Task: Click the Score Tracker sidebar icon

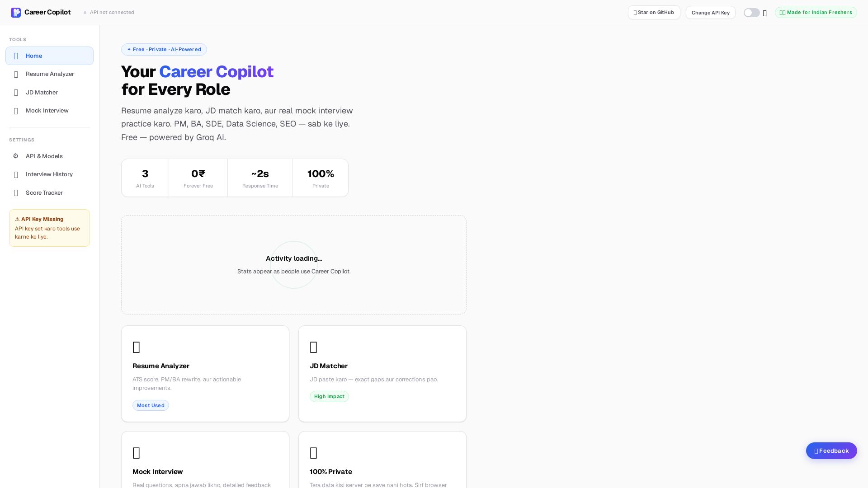Action: (x=16, y=193)
